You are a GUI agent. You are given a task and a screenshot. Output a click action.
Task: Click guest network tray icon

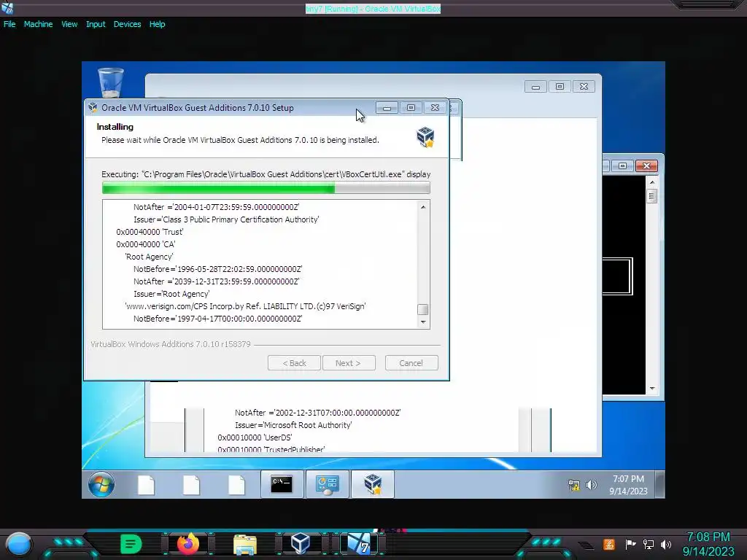574,485
